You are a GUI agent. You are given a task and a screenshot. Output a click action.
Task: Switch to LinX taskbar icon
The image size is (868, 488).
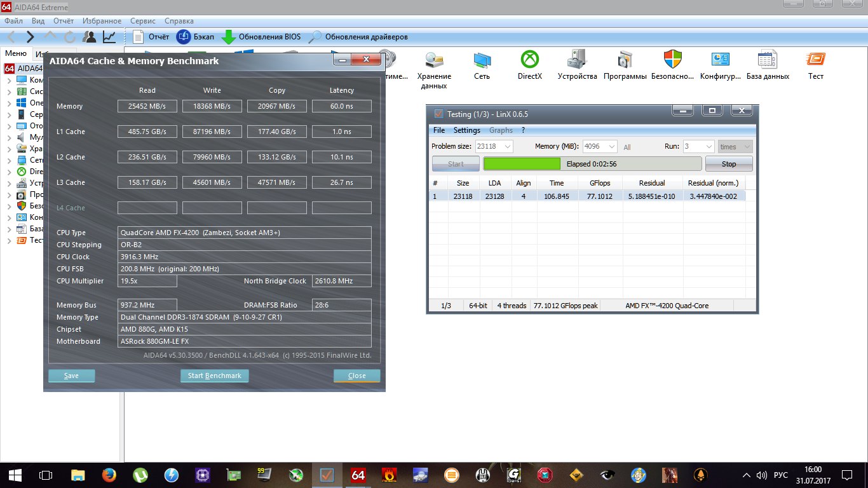[327, 475]
